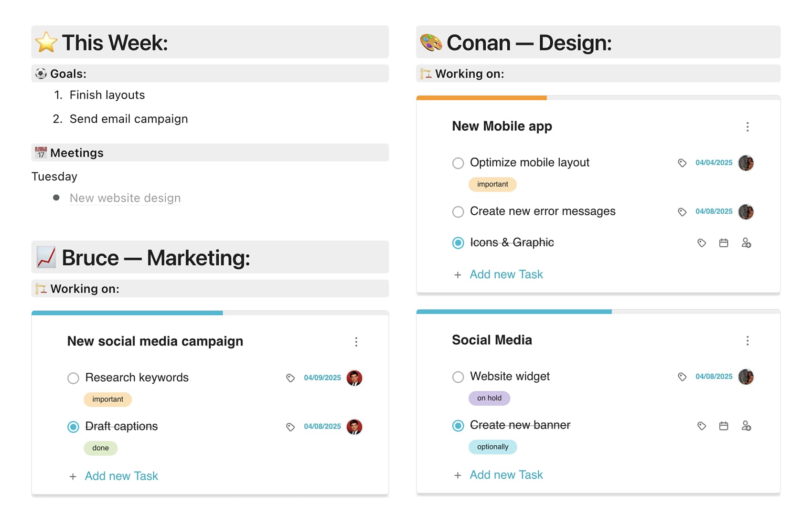Open New Mobile app options menu
This screenshot has width=812, height=525.
[748, 127]
